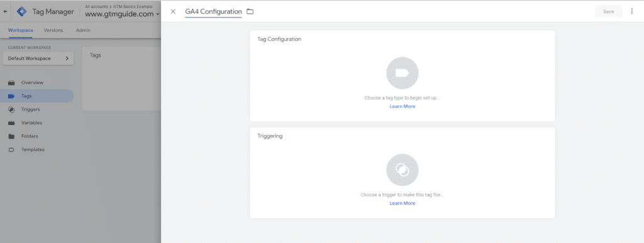Image resolution: width=644 pixels, height=243 pixels.
Task: Open Learn More link under Triggering
Action: pos(402,203)
